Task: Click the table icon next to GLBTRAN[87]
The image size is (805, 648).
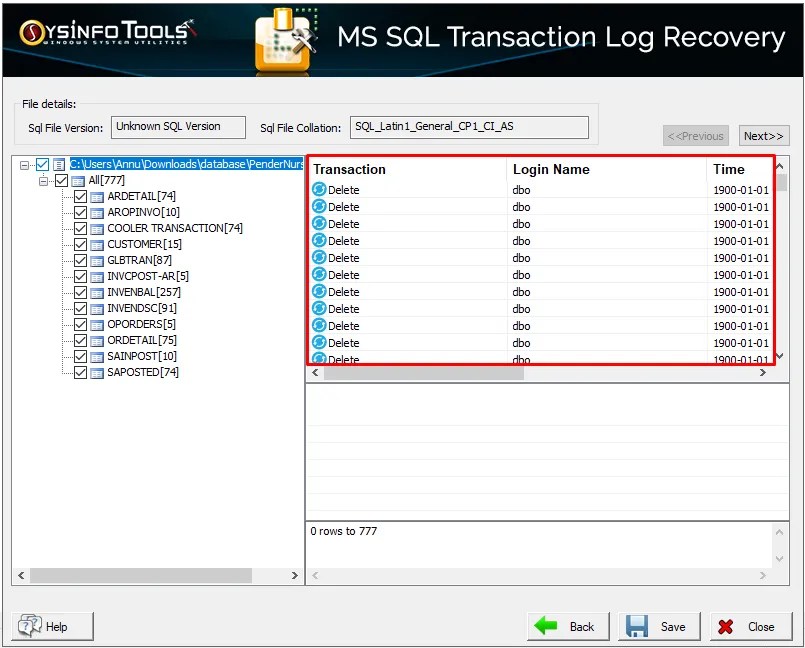Action: 97,260
